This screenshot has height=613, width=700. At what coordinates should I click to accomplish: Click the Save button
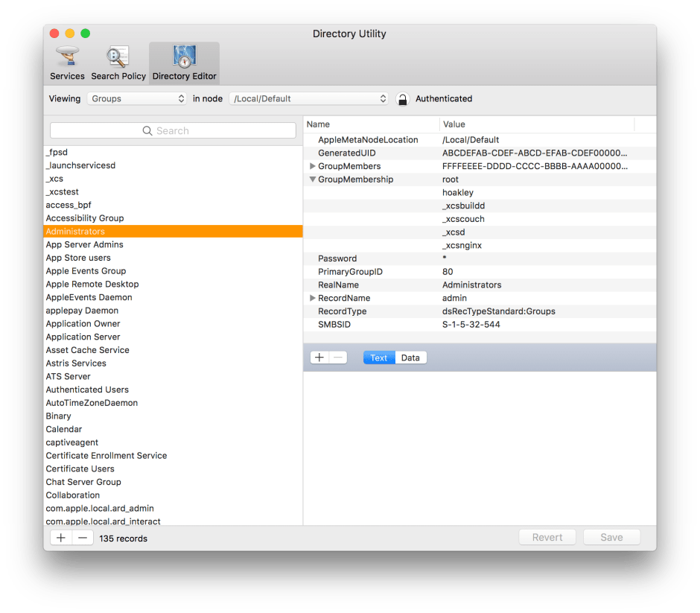[x=611, y=537]
